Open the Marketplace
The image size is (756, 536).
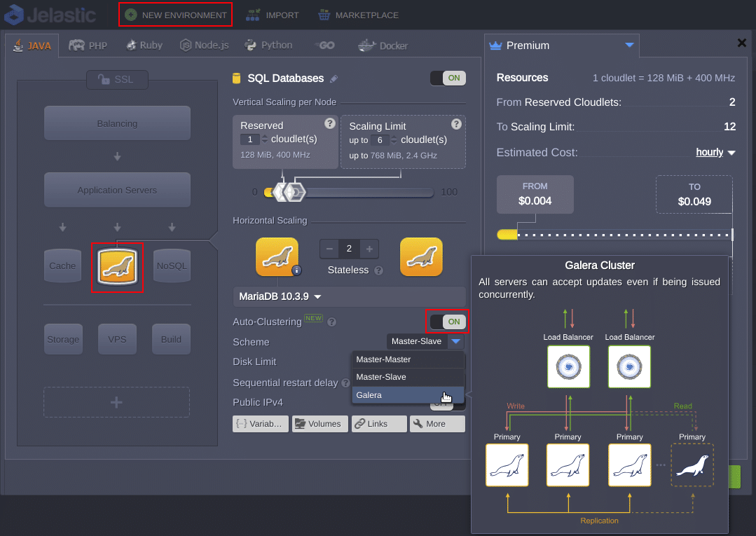click(358, 15)
